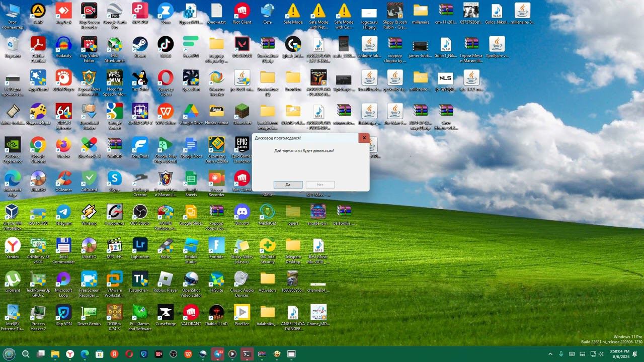Select the Ключи.txt file on the desktop
This screenshot has height=362, width=644.
[216, 14]
